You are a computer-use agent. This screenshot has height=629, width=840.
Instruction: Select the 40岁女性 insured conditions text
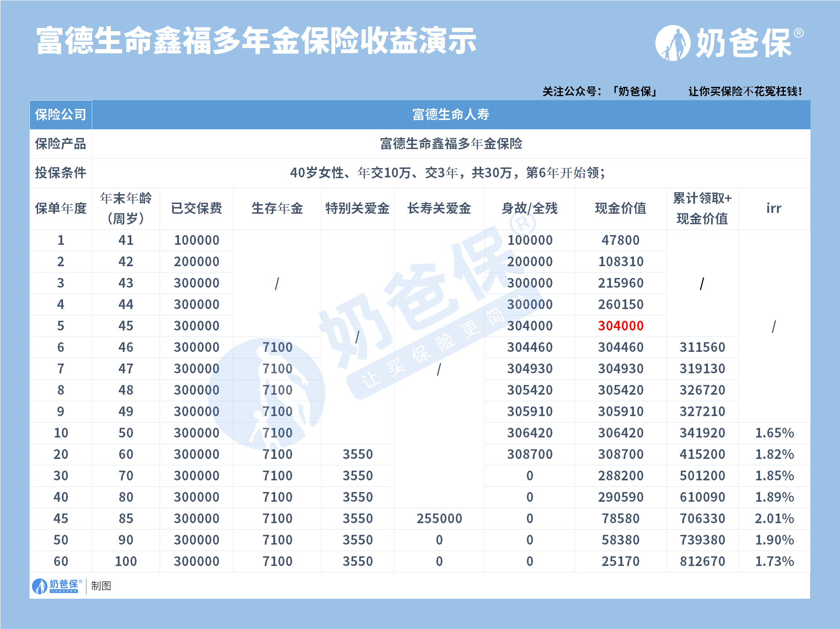pyautogui.click(x=448, y=173)
